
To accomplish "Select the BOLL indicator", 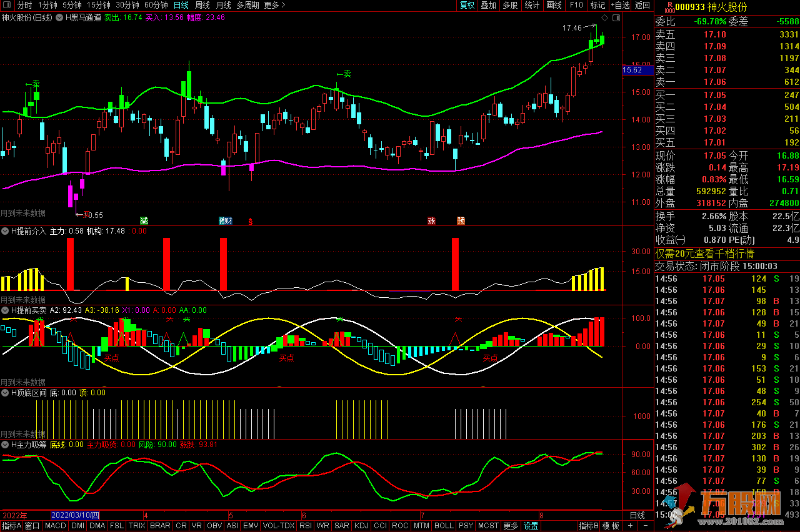I will tap(444, 526).
